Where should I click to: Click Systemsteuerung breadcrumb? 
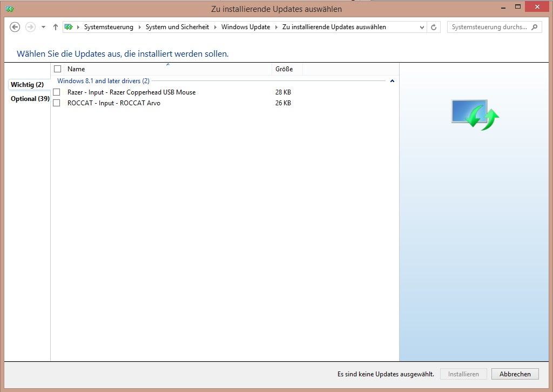109,27
